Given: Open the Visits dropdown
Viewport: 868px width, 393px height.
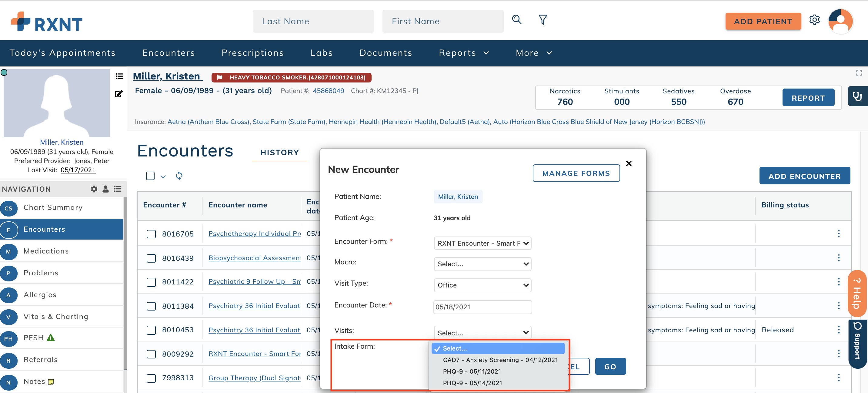Looking at the screenshot, I should pos(482,333).
